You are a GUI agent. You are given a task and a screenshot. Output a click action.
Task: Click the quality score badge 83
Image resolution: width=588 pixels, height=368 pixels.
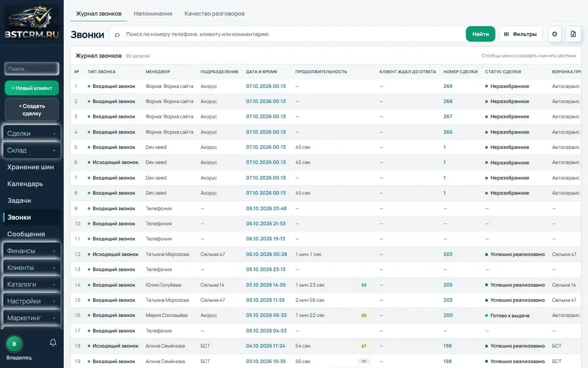364,285
